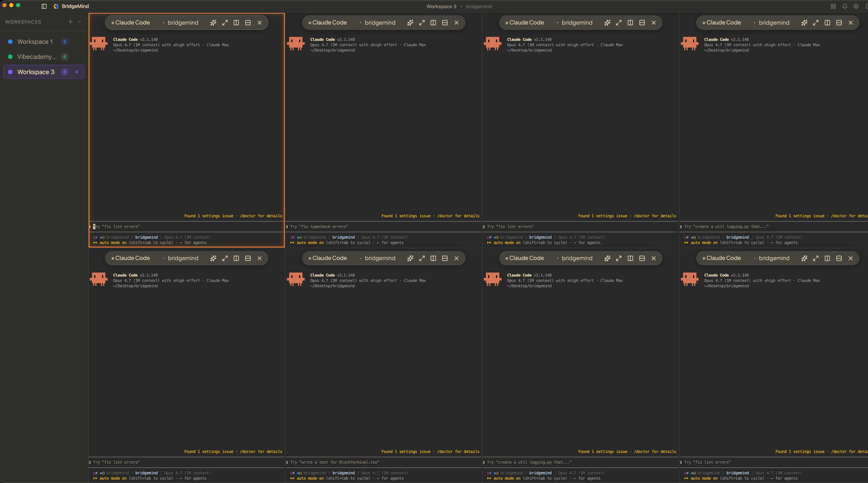Maximize the BlockTerminal.tsx test pane
The height and width of the screenshot is (483, 868).
[422, 258]
